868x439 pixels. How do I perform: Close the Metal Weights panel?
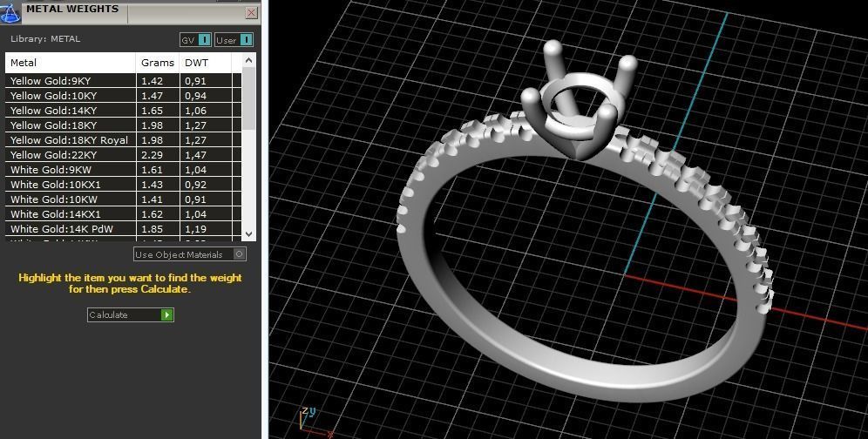click(x=251, y=12)
